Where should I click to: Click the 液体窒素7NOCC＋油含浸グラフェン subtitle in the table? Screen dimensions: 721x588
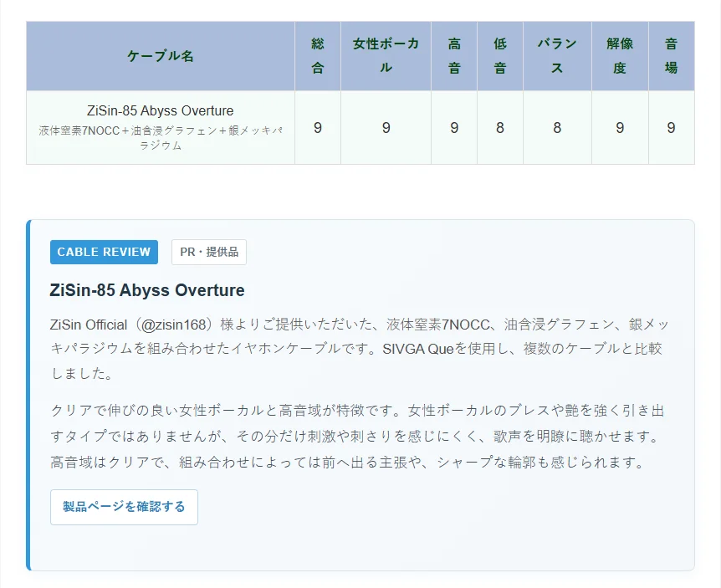pyautogui.click(x=161, y=138)
